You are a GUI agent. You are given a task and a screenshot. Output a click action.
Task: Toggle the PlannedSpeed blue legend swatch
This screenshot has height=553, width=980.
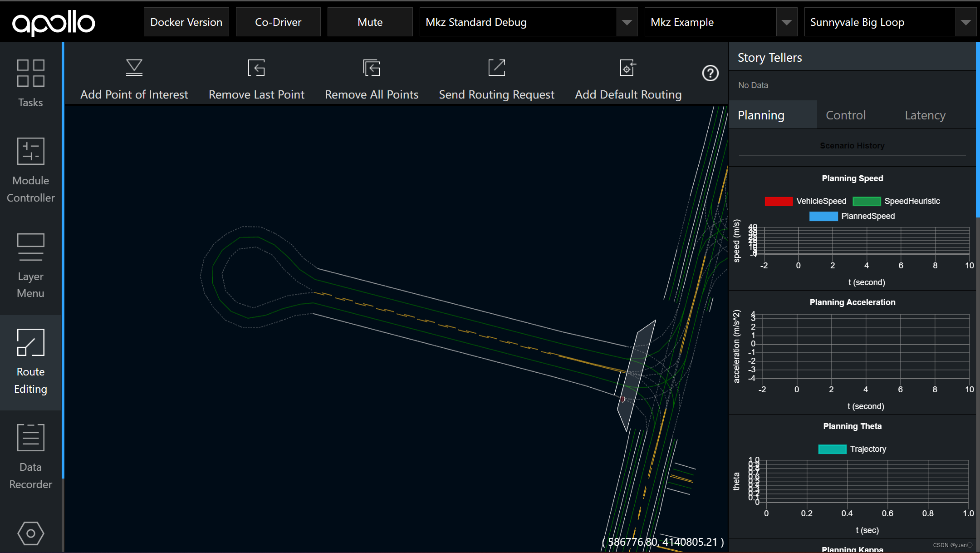pyautogui.click(x=823, y=216)
